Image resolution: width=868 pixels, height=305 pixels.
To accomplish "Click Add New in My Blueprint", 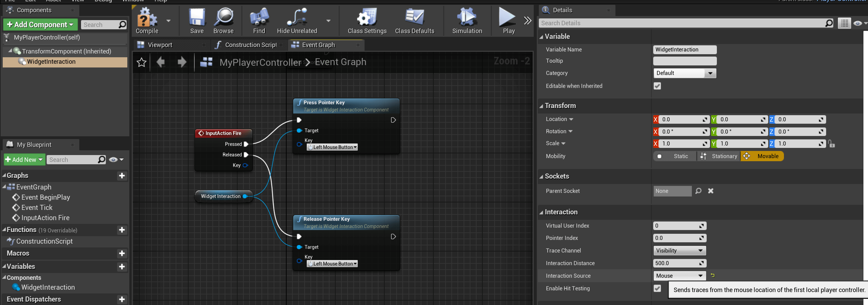I will [24, 159].
